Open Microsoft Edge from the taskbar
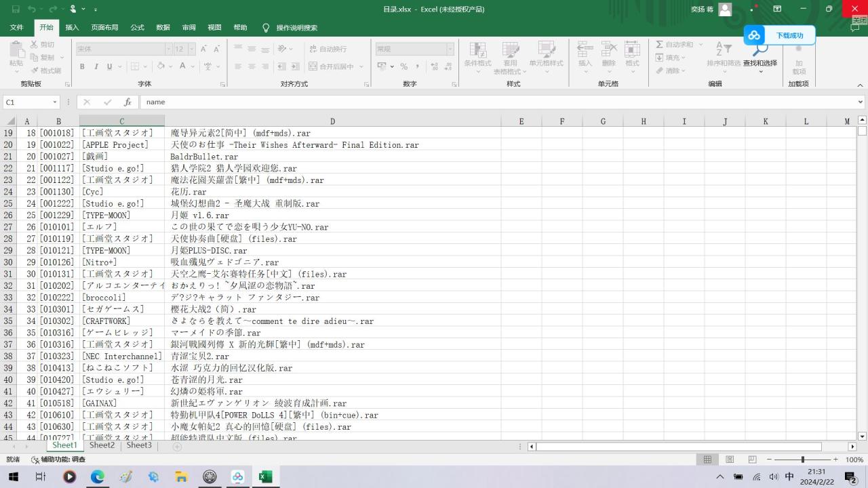 (98, 476)
